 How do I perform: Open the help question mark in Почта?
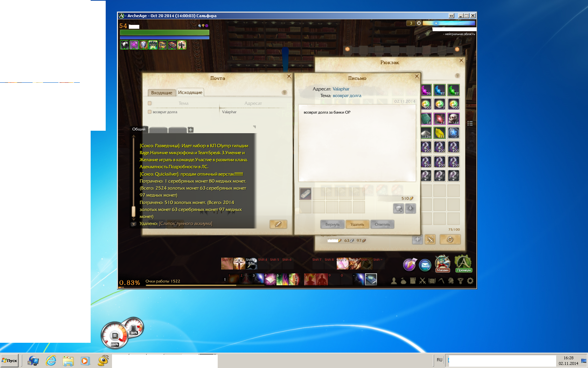pos(285,93)
